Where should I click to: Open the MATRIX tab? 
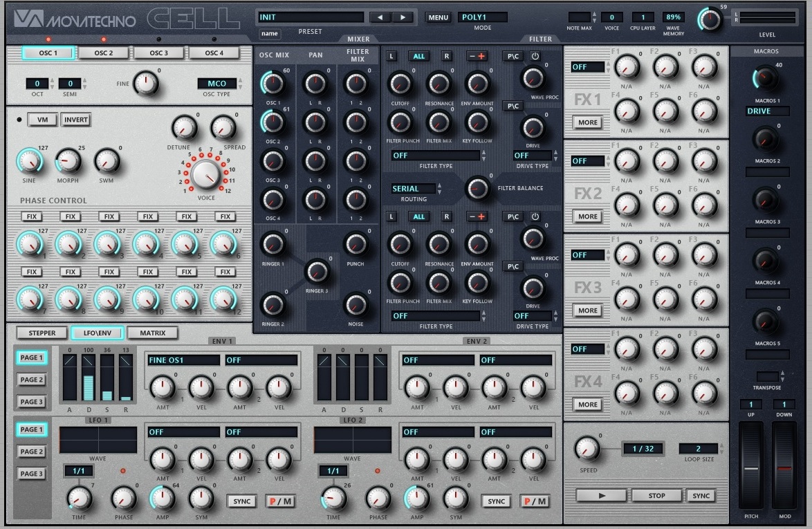(x=153, y=333)
